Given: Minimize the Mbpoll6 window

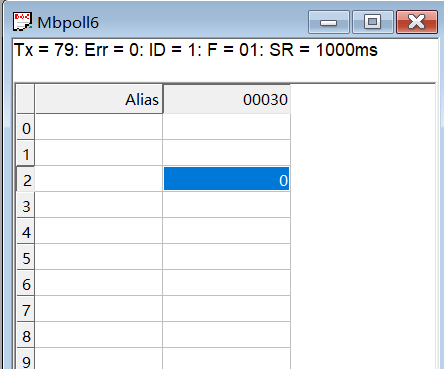Looking at the screenshot, I should [x=329, y=22].
